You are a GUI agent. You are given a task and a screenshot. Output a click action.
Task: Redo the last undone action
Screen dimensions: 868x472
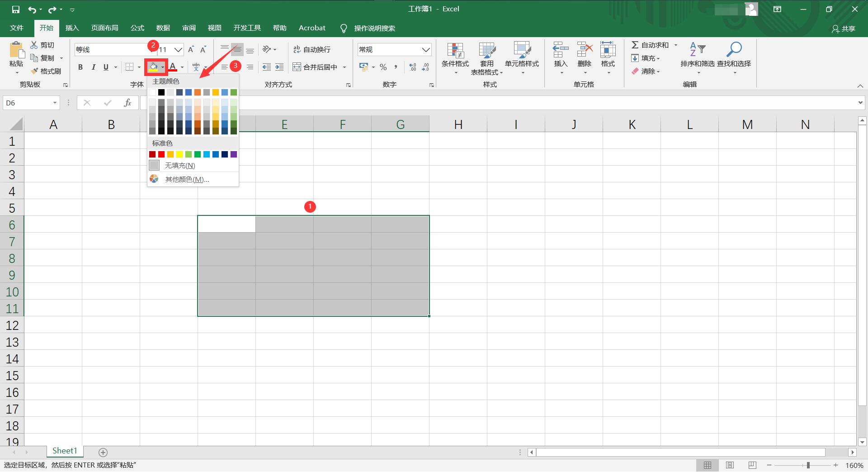52,9
